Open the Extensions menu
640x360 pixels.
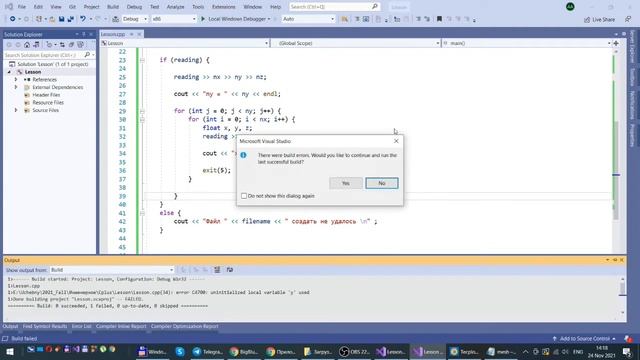[x=224, y=7]
